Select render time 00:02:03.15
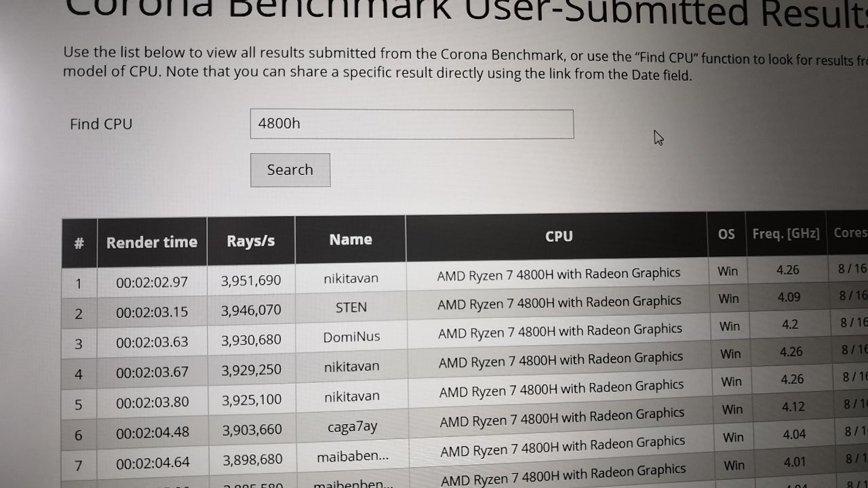 [x=152, y=312]
